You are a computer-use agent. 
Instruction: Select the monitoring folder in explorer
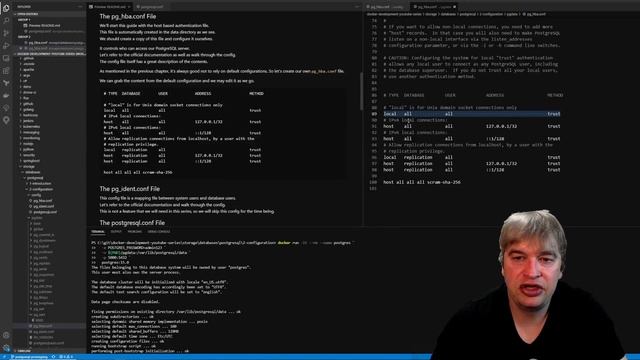click(x=31, y=138)
